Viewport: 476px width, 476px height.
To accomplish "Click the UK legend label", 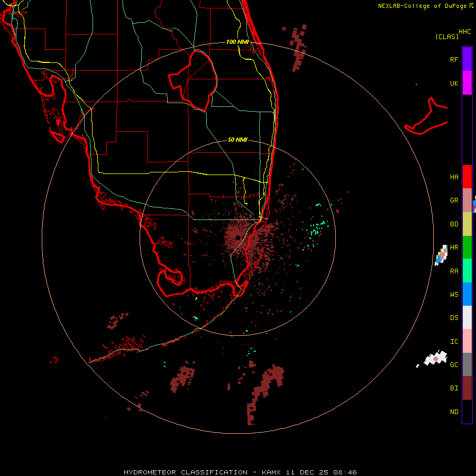I will 454,83.
